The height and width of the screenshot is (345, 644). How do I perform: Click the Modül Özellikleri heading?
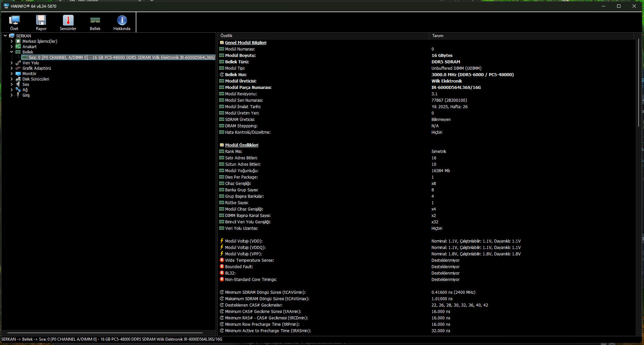point(242,145)
